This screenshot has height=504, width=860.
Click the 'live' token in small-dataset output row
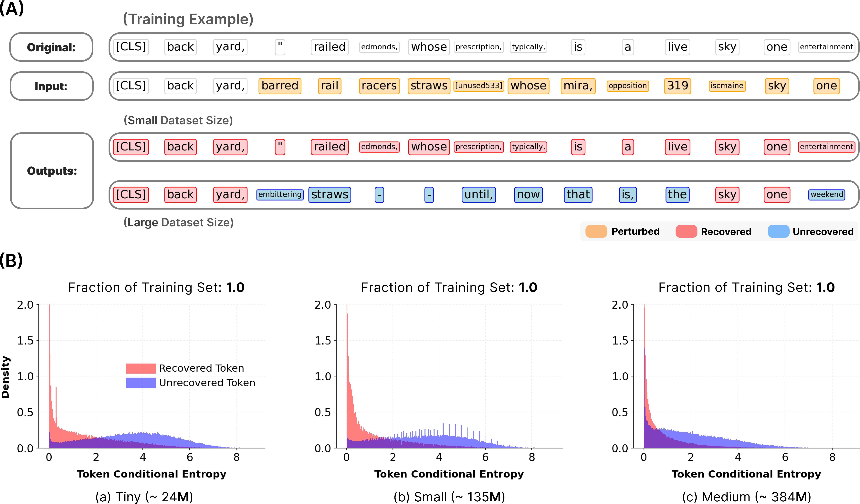coord(677,147)
